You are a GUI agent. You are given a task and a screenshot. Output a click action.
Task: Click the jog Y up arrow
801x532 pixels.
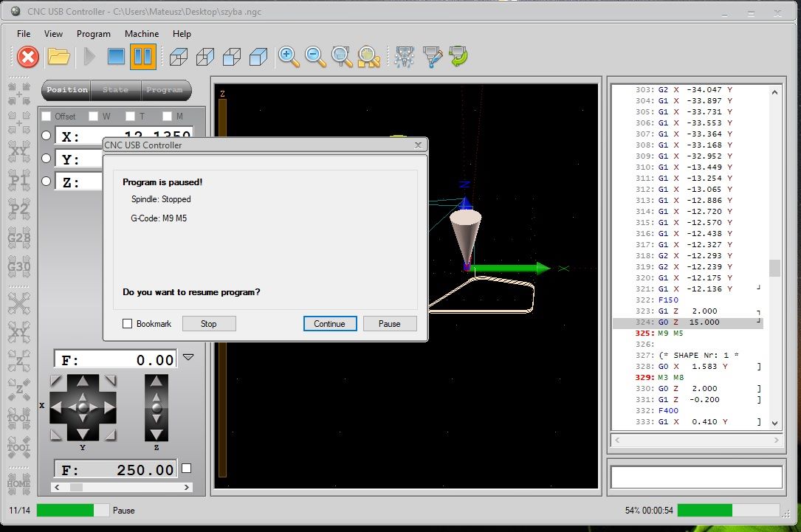point(83,381)
